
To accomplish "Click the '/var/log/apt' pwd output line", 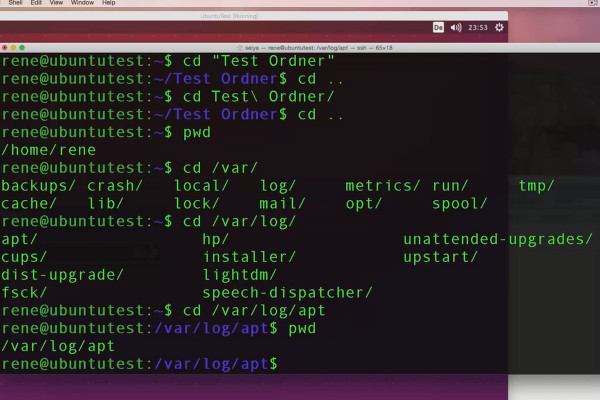I will pos(58,346).
